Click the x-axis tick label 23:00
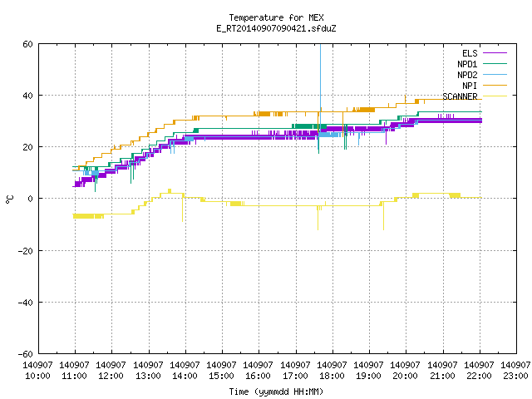 pyautogui.click(x=516, y=376)
